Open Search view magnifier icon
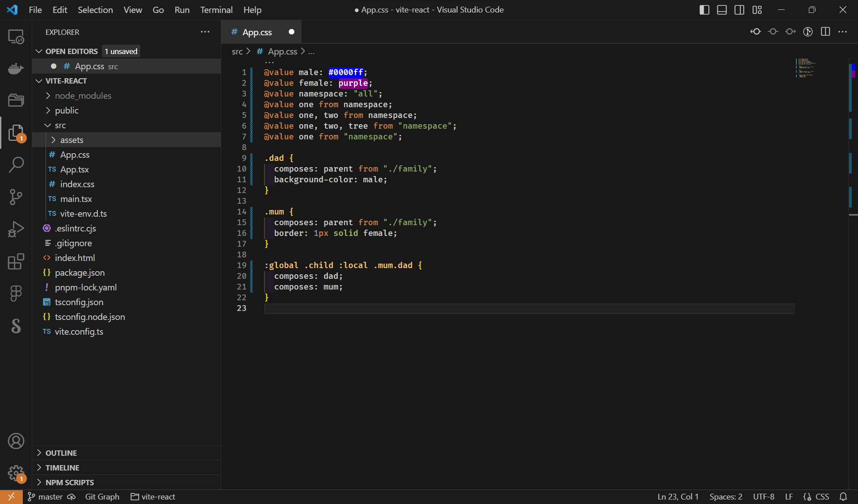Viewport: 858px width, 504px height. [x=16, y=164]
